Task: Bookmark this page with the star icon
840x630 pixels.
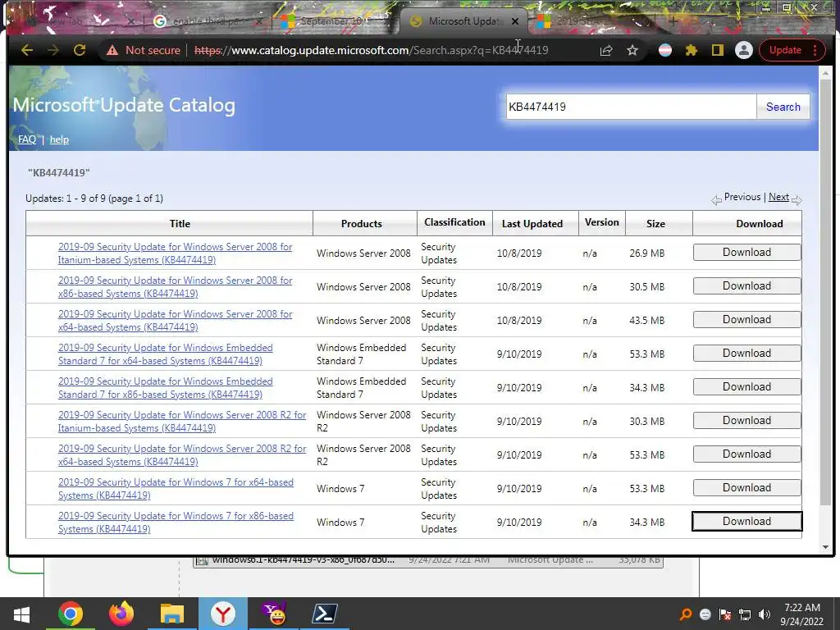Action: click(632, 50)
